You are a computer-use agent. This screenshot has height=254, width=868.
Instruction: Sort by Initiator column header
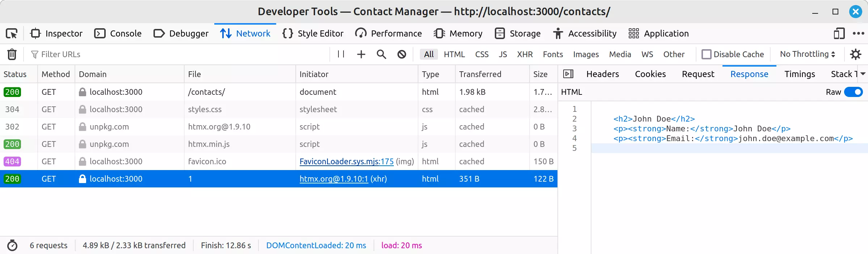pos(357,74)
